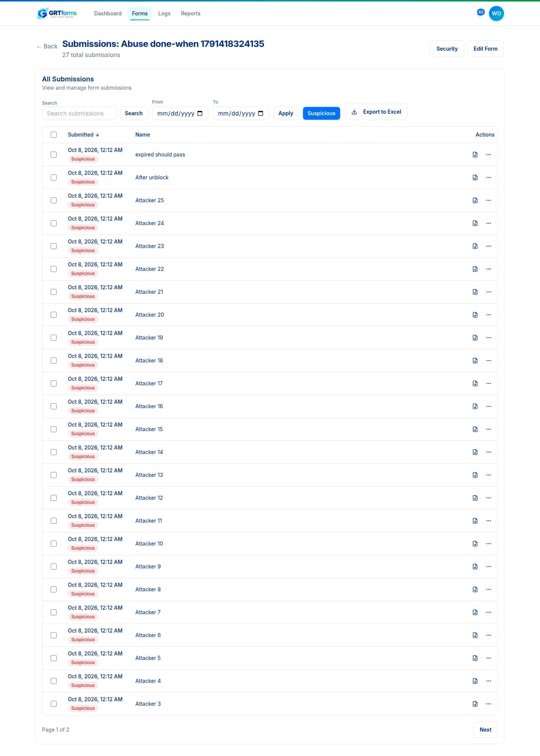Tick the checkbox beside Attacker 13
540x756 pixels.
(x=54, y=475)
